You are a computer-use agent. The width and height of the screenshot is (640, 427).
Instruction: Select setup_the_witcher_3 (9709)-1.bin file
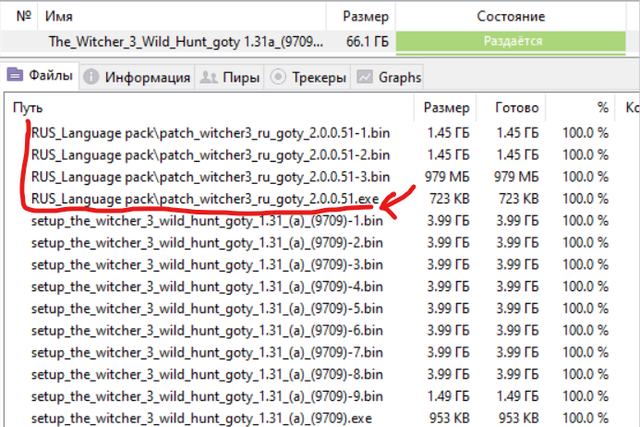pos(207,220)
